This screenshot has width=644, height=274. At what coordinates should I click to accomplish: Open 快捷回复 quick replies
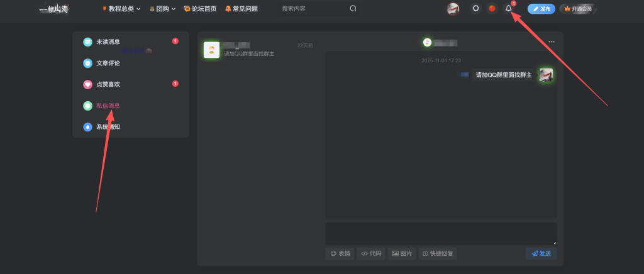pyautogui.click(x=438, y=253)
